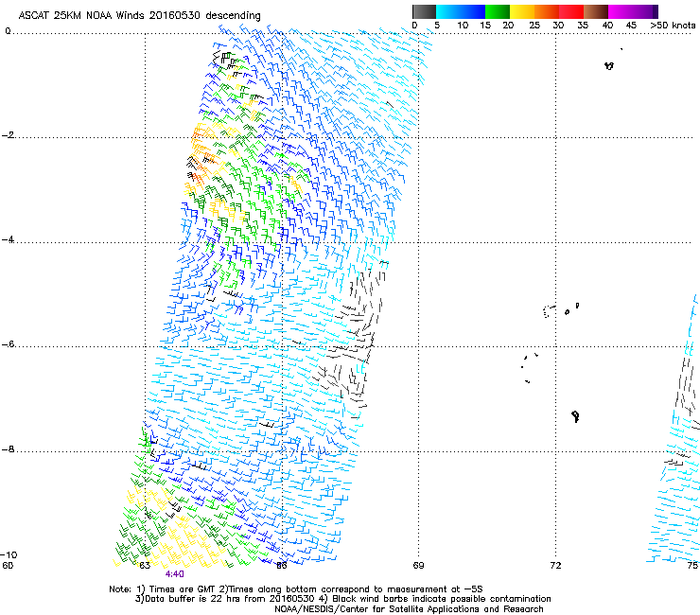This screenshot has width=700, height=615.
Task: Pick the brown 35-40 knots legend color
Action: tap(596, 11)
